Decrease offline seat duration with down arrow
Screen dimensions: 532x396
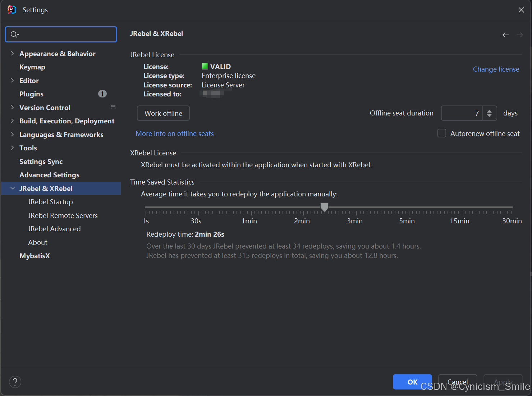pos(489,116)
